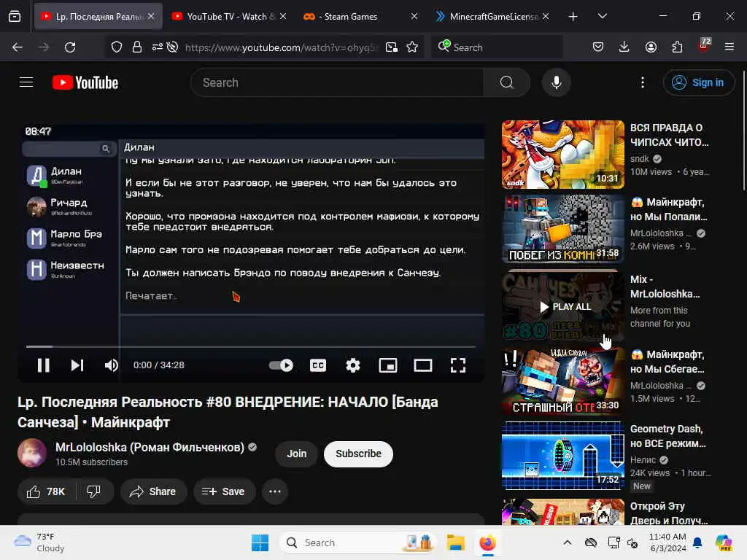Enter full screen mode
747x560 pixels.
click(x=458, y=365)
